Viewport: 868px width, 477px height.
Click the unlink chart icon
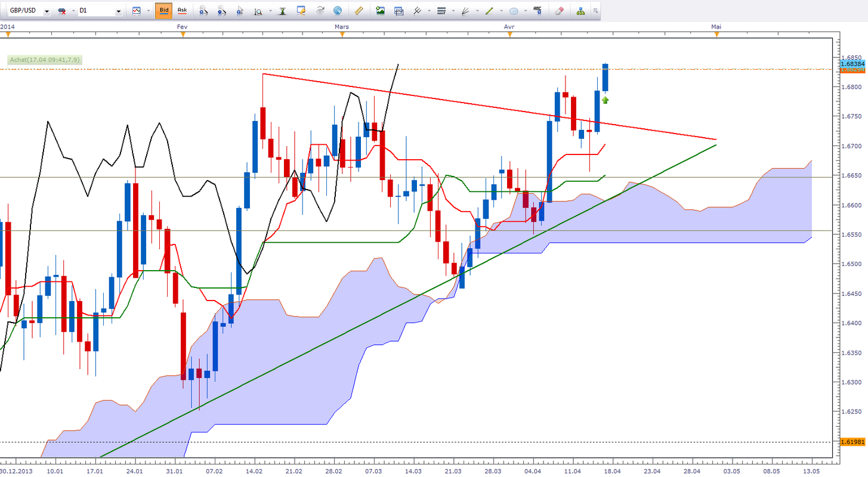pyautogui.click(x=62, y=11)
